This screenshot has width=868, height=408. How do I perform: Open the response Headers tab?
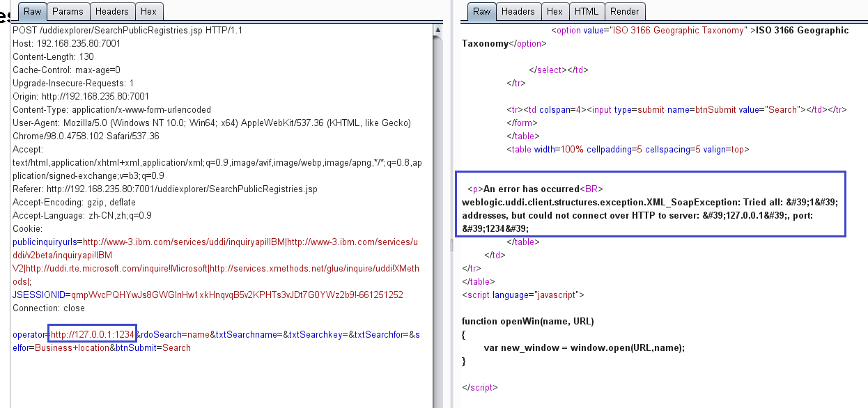pyautogui.click(x=518, y=11)
